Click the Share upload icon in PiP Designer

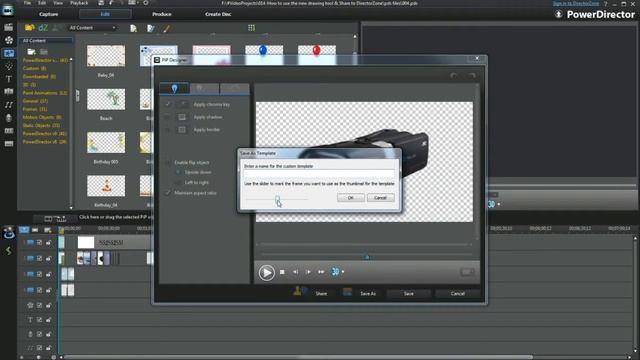click(300, 292)
